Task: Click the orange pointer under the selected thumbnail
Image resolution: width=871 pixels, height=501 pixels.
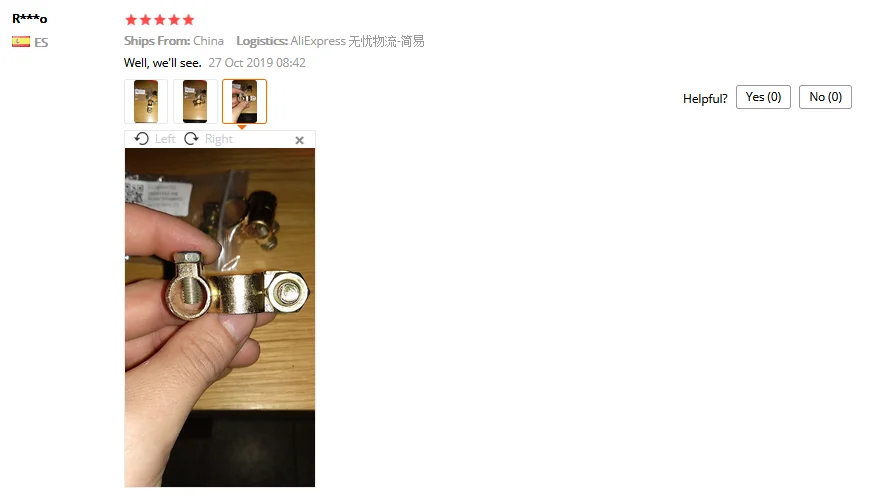Action: (242, 127)
